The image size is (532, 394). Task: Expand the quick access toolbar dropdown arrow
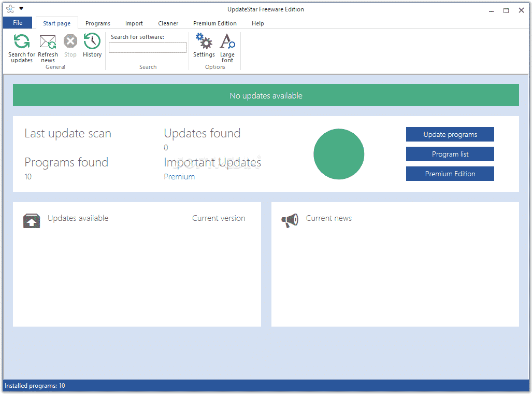point(21,9)
